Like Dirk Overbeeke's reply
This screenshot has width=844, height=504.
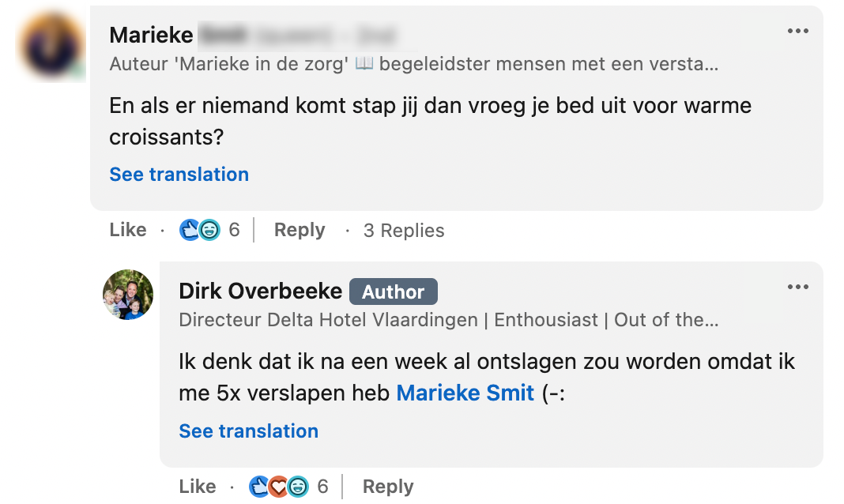(x=198, y=487)
